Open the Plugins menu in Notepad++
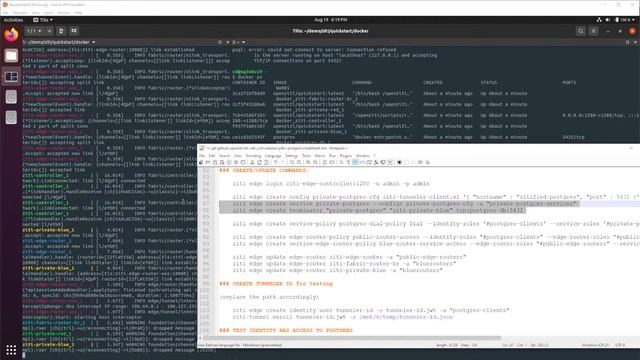The width and height of the screenshot is (640, 360). [346, 156]
